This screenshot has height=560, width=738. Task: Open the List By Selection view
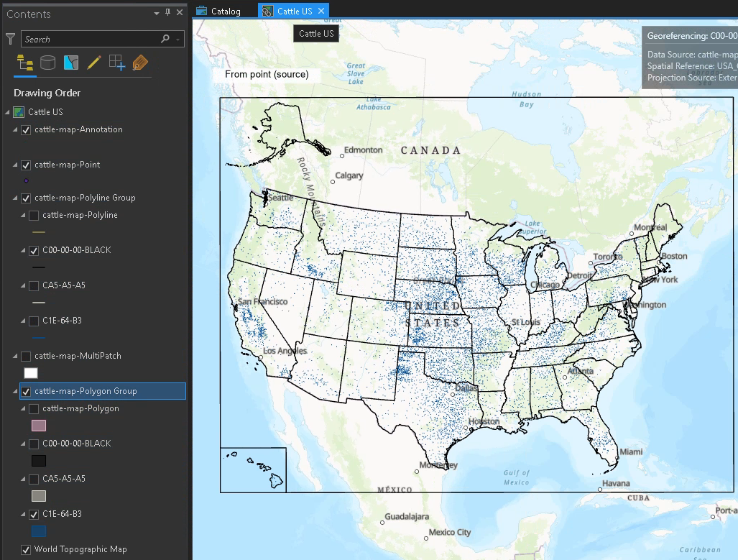tap(71, 63)
